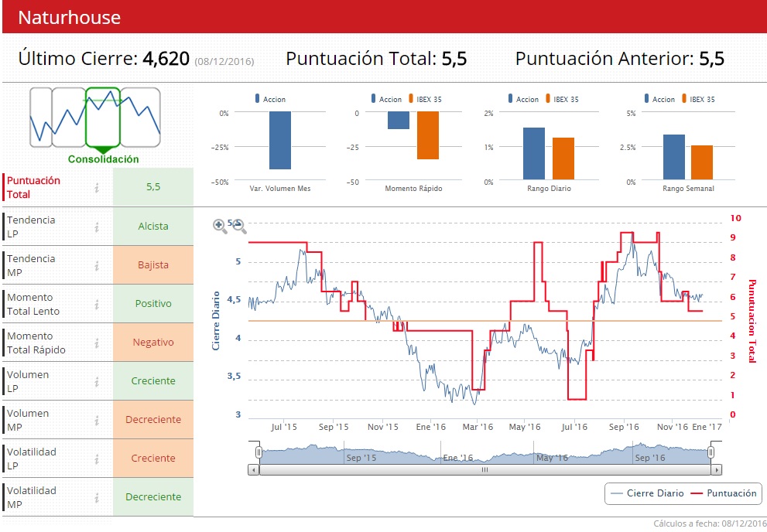Screen dimensions: 767x532
Task: Toggle Puntuación series in chart legend
Action: [x=724, y=493]
